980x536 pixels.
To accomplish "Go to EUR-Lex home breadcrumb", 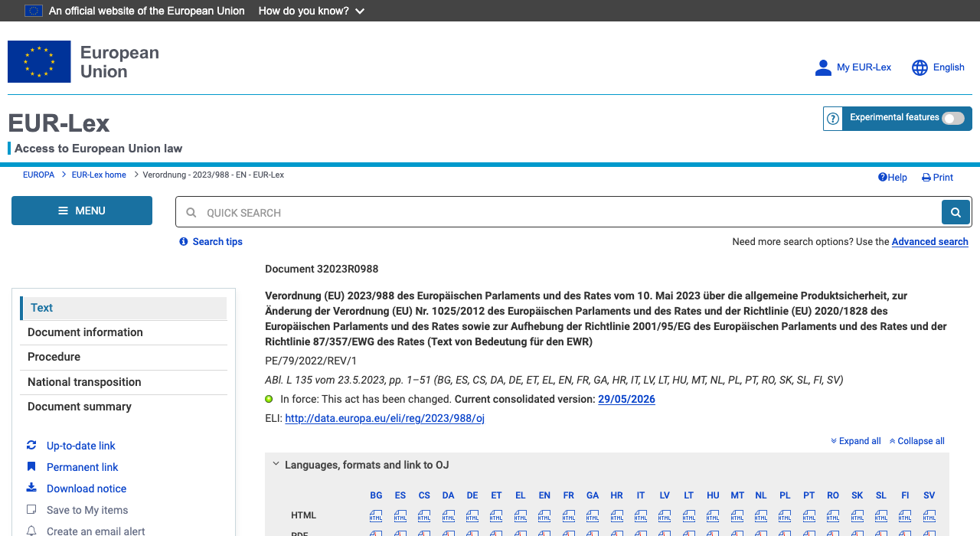I will click(x=99, y=175).
